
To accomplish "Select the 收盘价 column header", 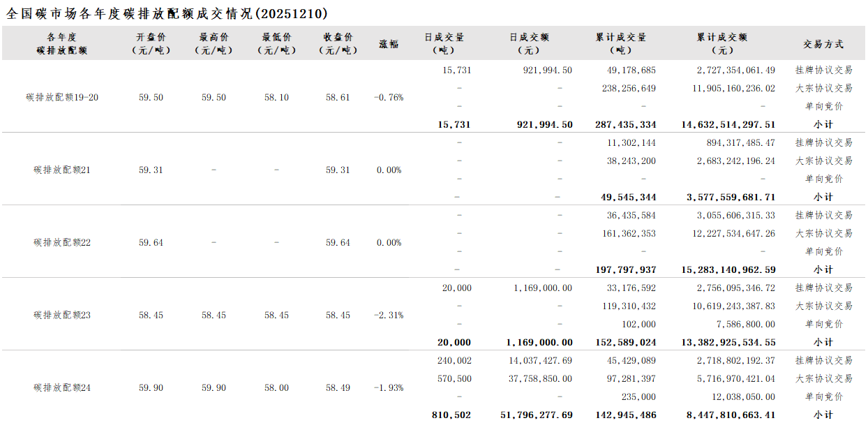I will (x=338, y=43).
